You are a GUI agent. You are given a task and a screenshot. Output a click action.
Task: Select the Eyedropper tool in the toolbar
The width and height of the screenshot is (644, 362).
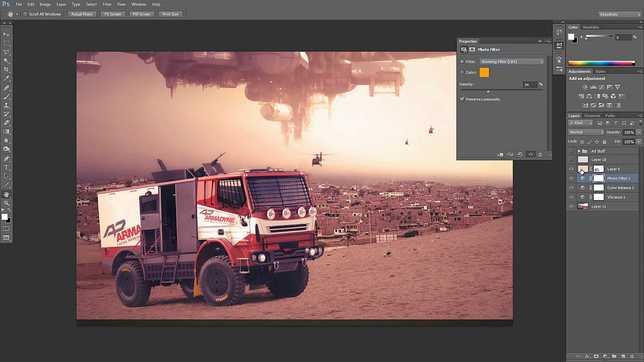7,78
